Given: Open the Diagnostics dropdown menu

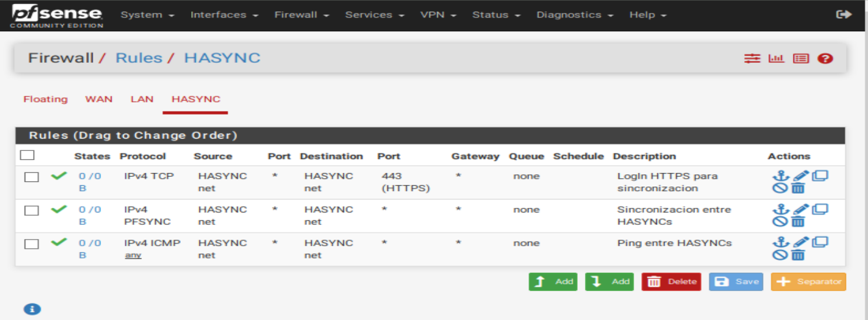Looking at the screenshot, I should [x=575, y=14].
